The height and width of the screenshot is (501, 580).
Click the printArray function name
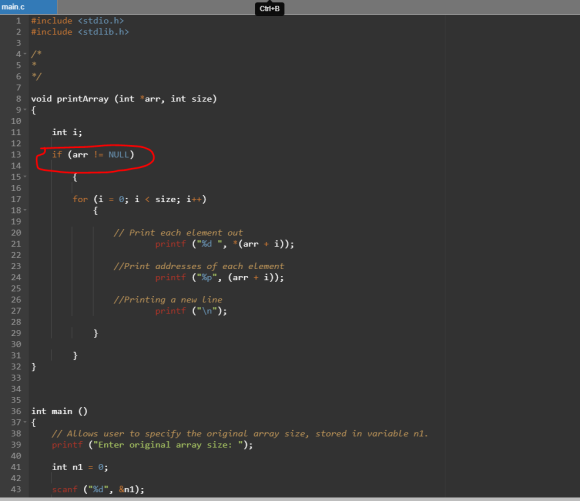coord(82,99)
